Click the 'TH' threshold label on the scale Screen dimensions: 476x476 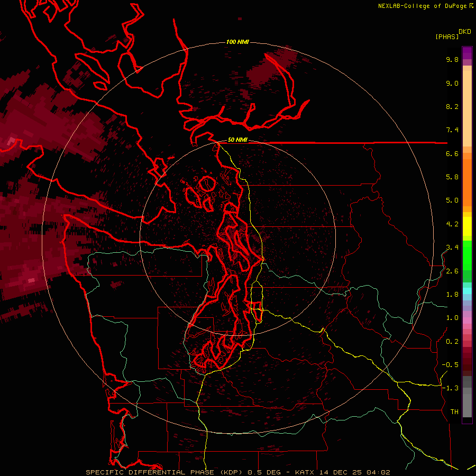pyautogui.click(x=454, y=412)
